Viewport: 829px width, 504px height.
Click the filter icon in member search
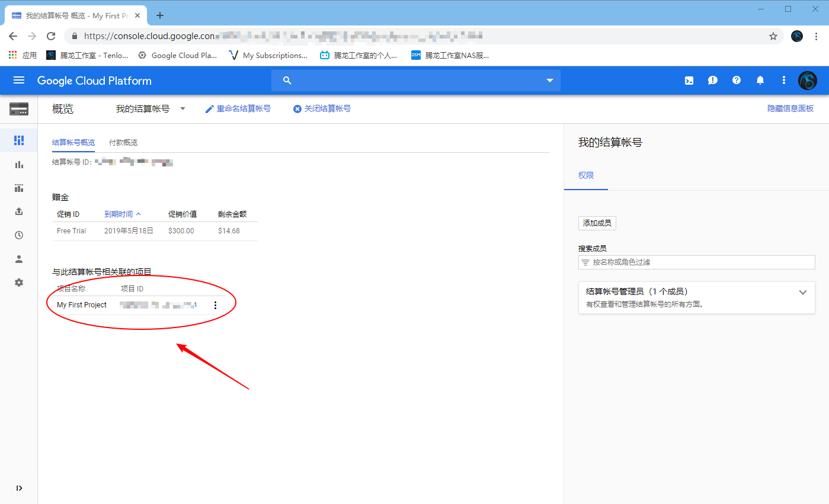point(585,262)
